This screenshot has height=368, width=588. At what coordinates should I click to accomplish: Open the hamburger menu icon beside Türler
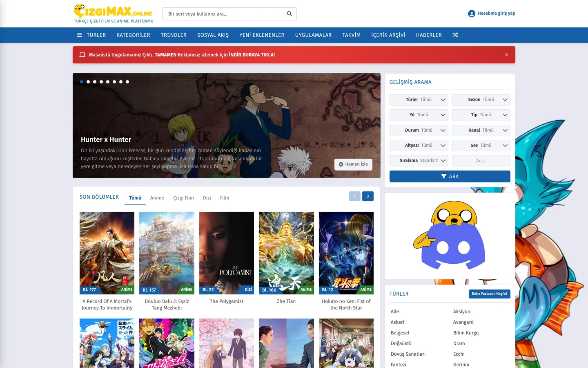click(x=80, y=35)
